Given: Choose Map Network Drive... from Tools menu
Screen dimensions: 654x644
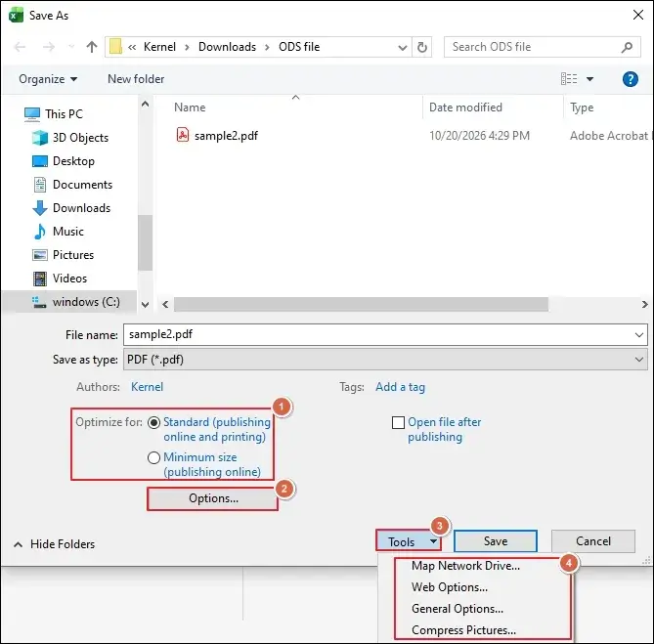Looking at the screenshot, I should (x=465, y=566).
